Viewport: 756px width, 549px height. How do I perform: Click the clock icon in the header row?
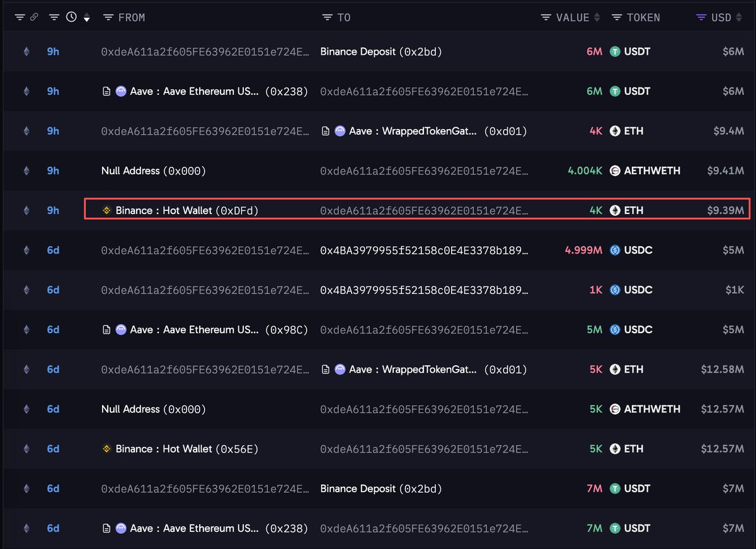click(x=71, y=18)
